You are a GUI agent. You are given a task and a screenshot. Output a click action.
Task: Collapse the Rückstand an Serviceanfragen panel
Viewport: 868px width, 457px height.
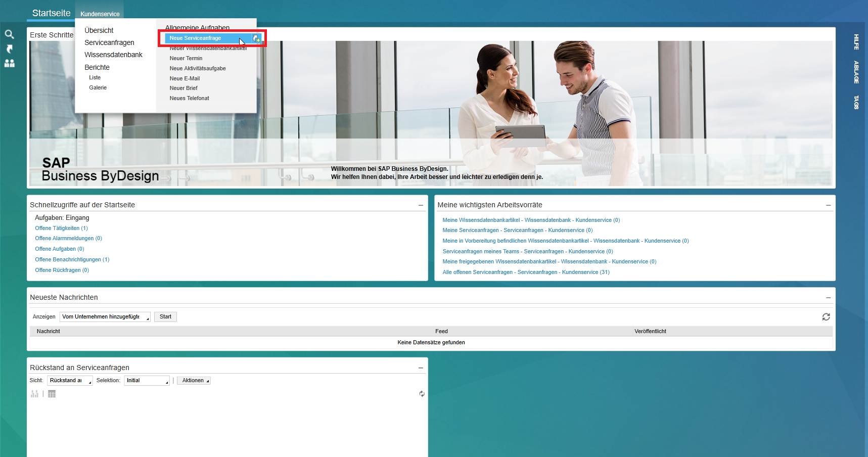421,368
